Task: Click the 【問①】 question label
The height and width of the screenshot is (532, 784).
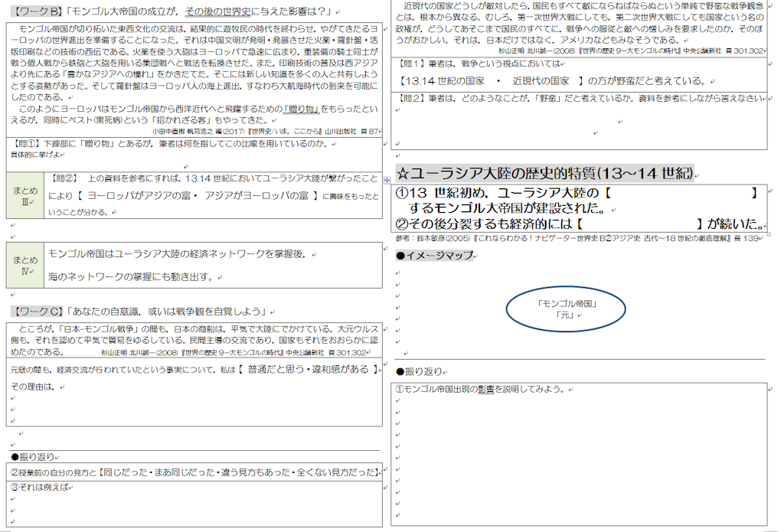Action: point(28,144)
